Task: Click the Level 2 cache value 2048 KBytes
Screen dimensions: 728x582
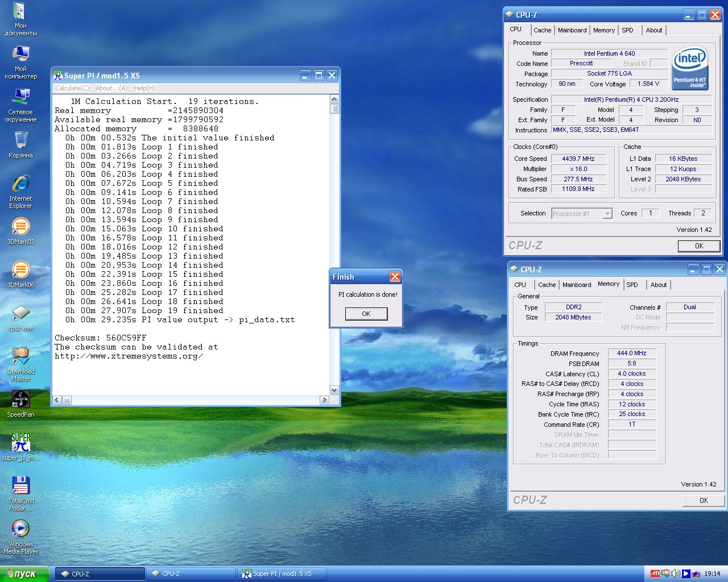Action: pos(683,179)
